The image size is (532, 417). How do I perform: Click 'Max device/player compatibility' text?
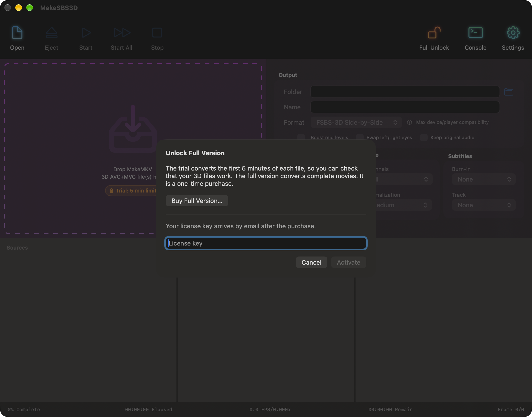[x=452, y=122]
